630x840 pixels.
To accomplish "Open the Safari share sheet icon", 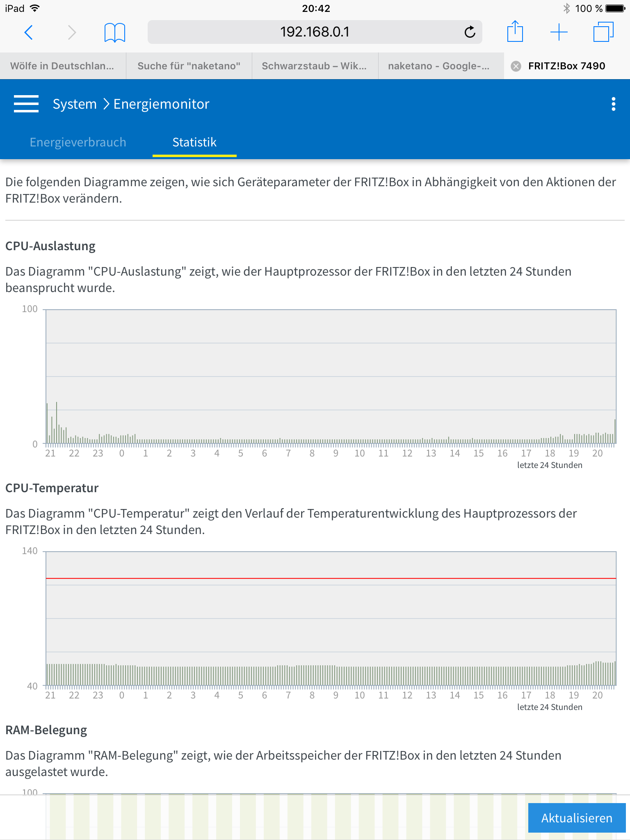I will [515, 31].
